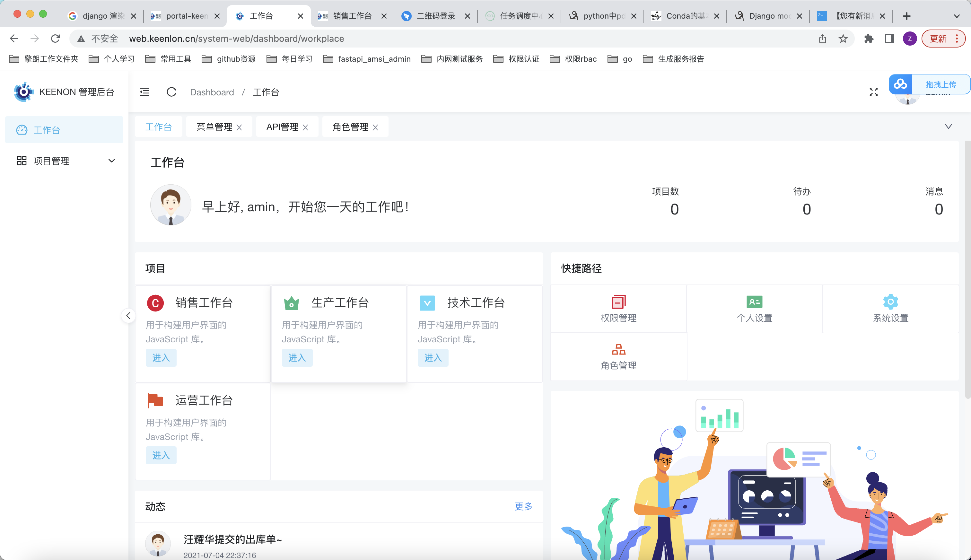Open 角色管理 shortcut icon
Image resolution: width=971 pixels, height=560 pixels.
tap(618, 349)
